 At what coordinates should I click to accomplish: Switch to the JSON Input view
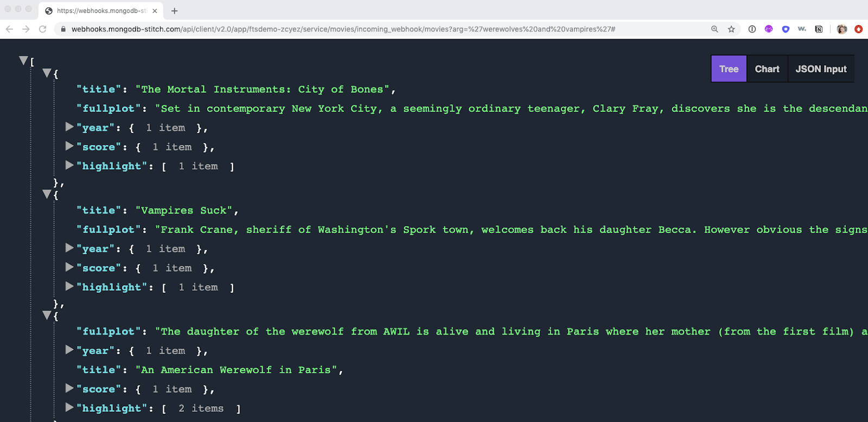[821, 69]
